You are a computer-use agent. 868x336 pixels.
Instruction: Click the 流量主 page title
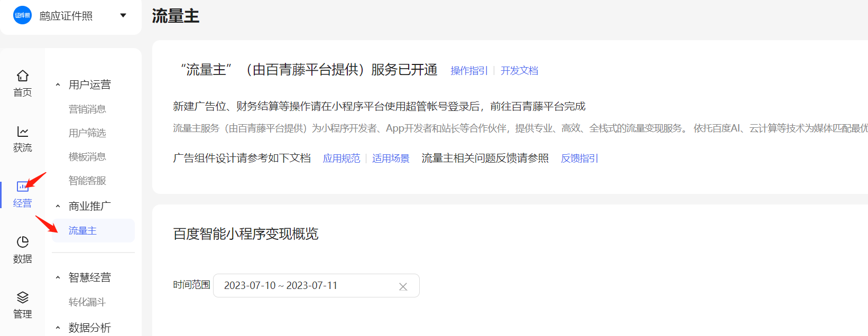click(176, 16)
